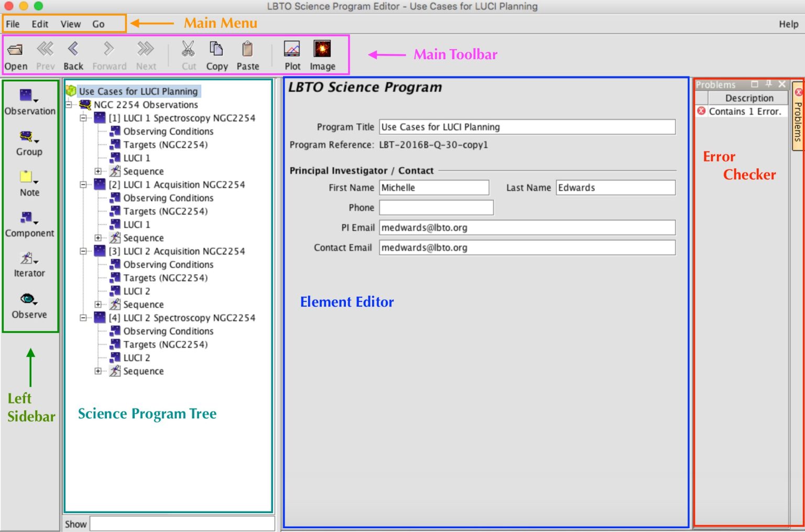Click the Copy toolbar icon
805x532 pixels.
(216, 49)
